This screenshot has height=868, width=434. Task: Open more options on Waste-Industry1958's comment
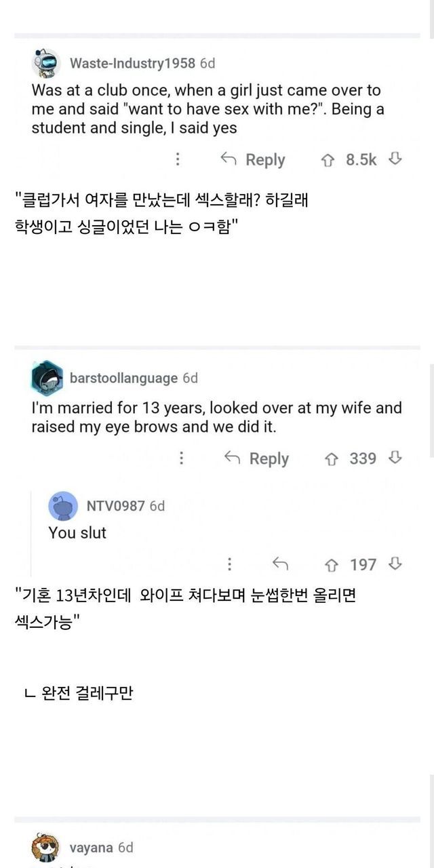click(178, 160)
